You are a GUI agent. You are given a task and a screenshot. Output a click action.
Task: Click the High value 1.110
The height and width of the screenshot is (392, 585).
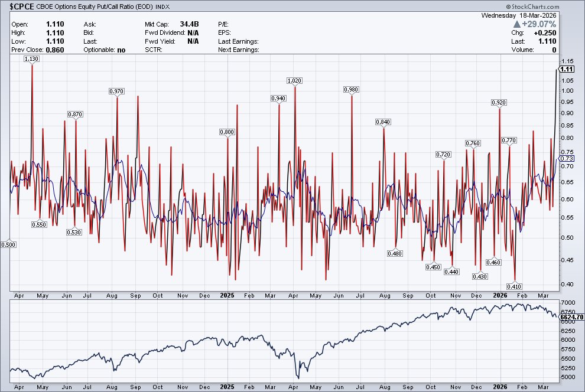click(55, 33)
